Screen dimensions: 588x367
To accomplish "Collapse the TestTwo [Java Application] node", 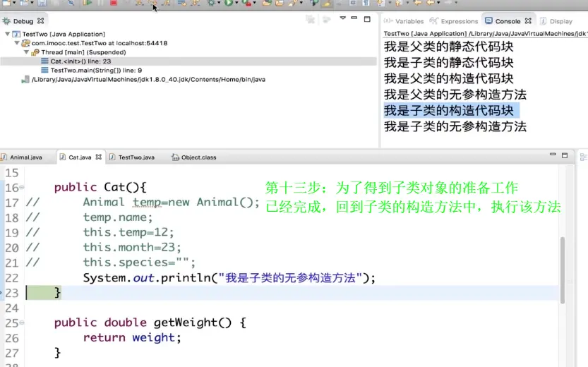I will (x=7, y=34).
